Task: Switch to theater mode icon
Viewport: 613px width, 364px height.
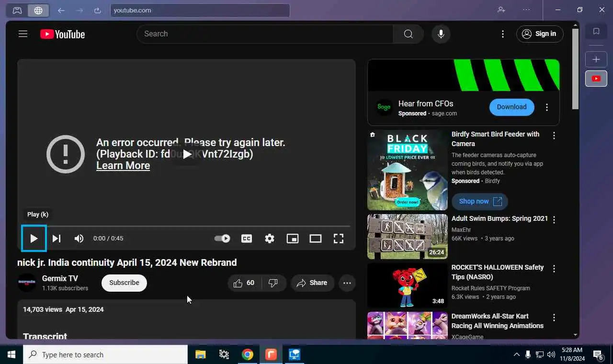Action: (x=316, y=238)
